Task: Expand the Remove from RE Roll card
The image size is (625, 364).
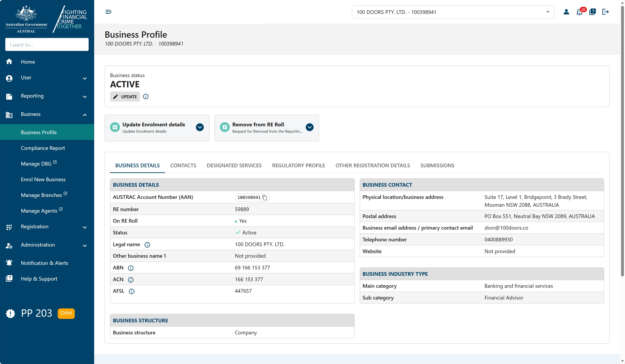Action: (309, 127)
